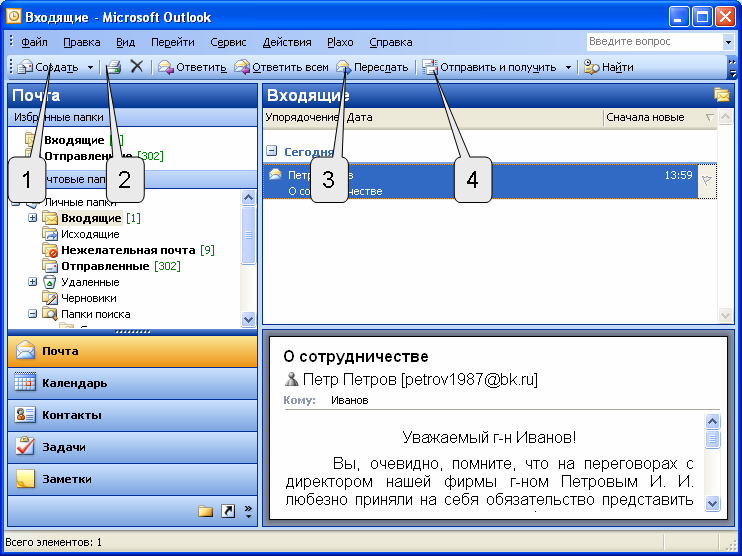Viewport: 742px width, 556px height.
Task: Open the Сервис menu
Action: pos(228,42)
